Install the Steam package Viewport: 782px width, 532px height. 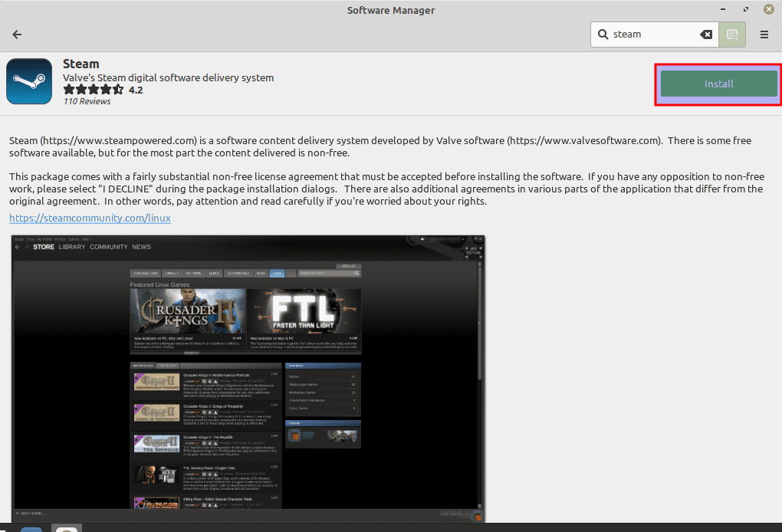click(x=718, y=84)
